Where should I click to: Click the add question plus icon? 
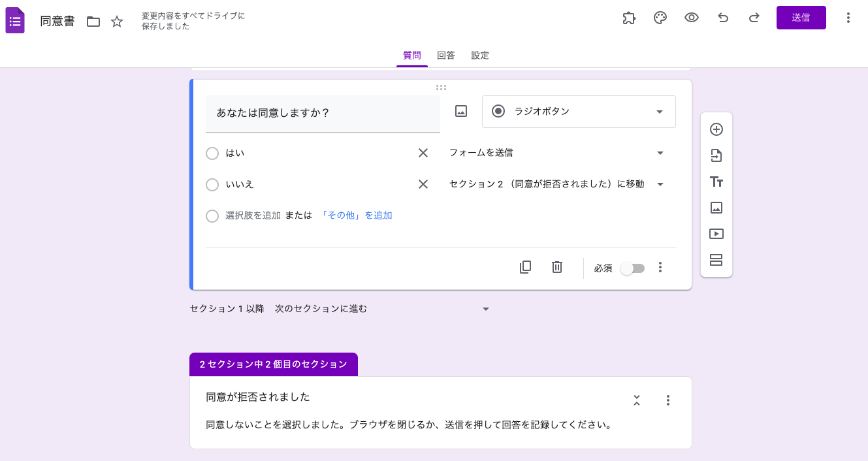click(716, 129)
